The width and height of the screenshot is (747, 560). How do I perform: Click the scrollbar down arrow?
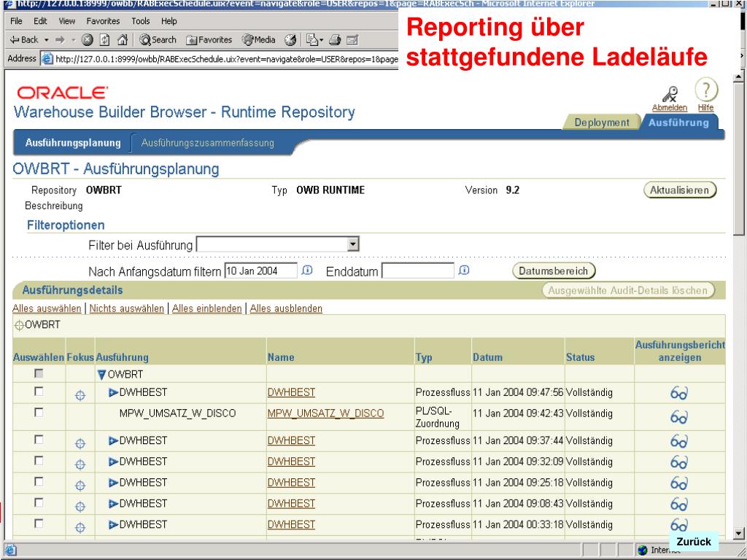coord(738,533)
